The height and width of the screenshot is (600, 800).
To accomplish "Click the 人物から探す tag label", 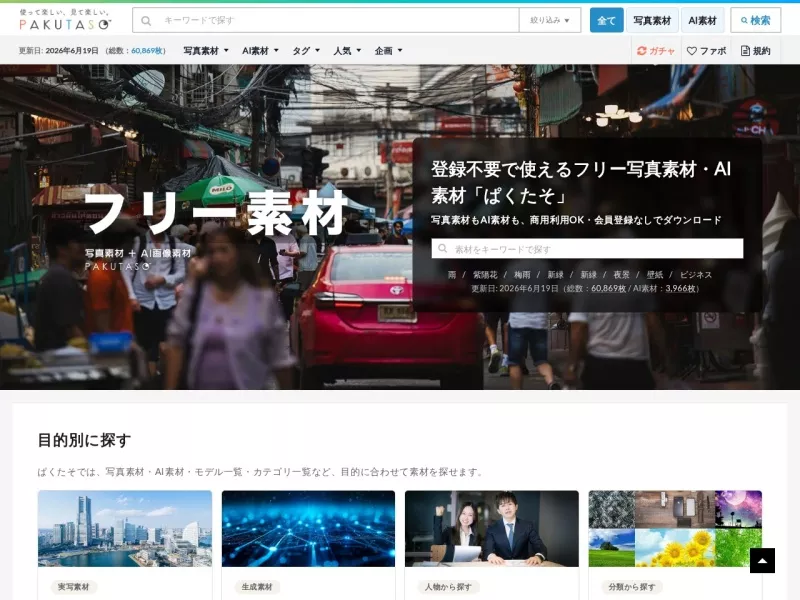I will [x=448, y=587].
